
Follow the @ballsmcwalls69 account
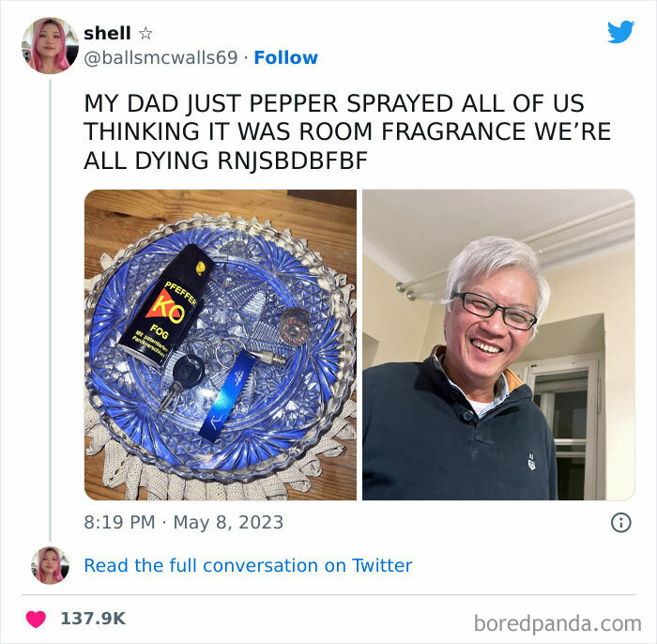(x=285, y=58)
